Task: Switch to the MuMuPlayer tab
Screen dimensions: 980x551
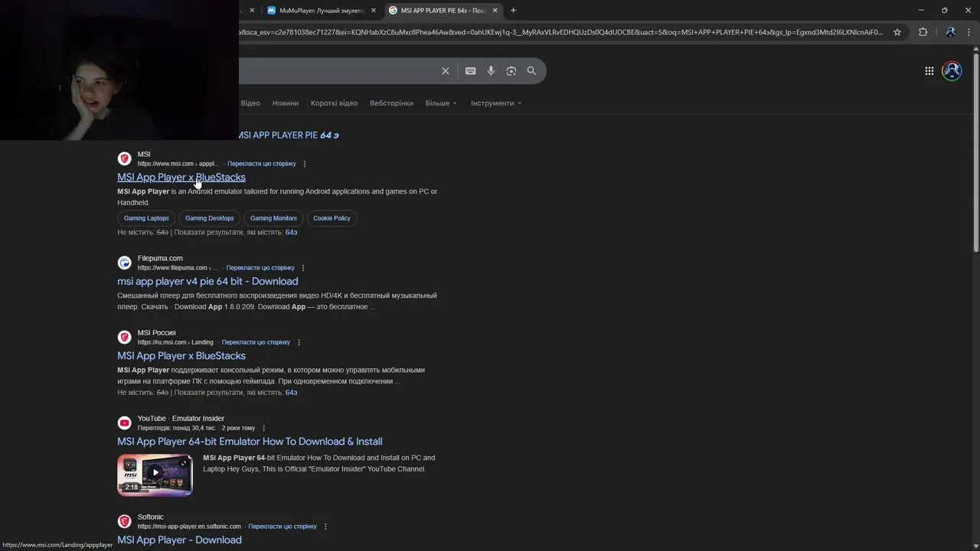Action: [x=321, y=11]
